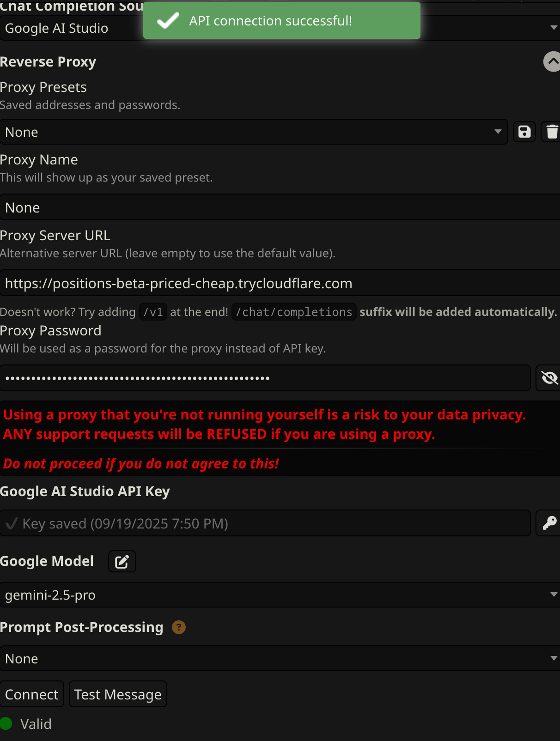Send a Test Message
The width and height of the screenshot is (560, 741).
point(118,694)
